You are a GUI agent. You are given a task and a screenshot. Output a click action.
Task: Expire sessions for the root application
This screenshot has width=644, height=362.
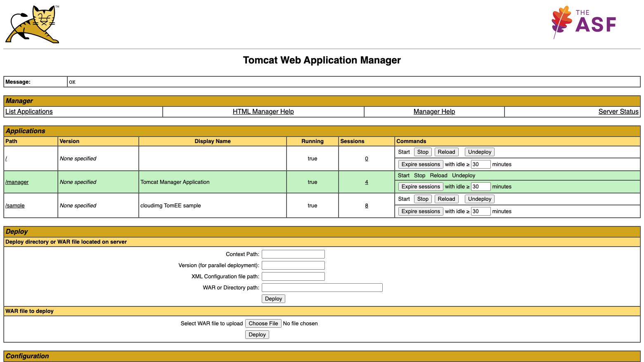(421, 165)
